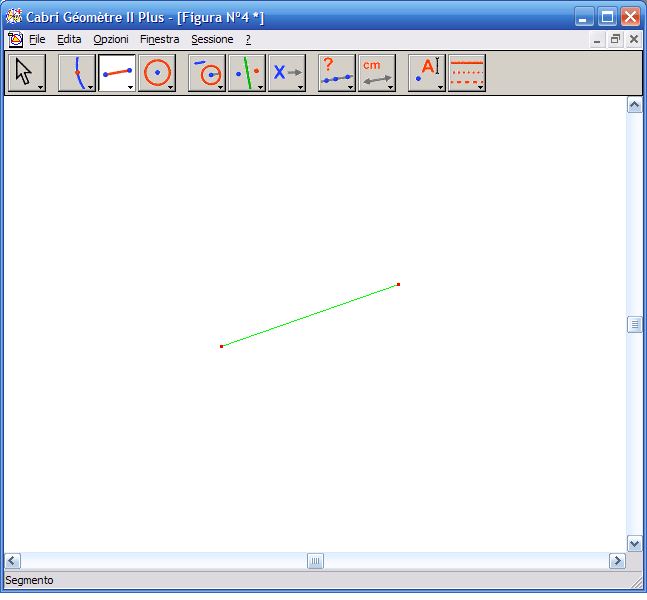The width and height of the screenshot is (647, 600).
Task: Pick the Circle curves tool
Action: point(157,73)
